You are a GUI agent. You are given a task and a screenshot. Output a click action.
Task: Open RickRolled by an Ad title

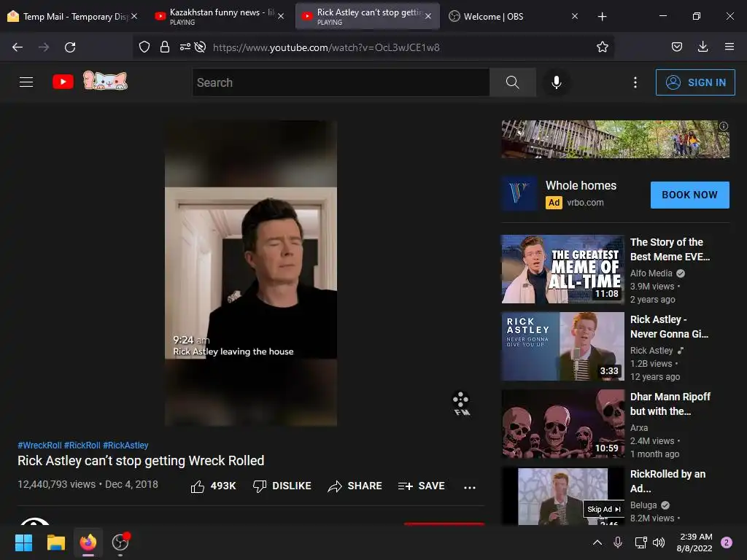667,481
